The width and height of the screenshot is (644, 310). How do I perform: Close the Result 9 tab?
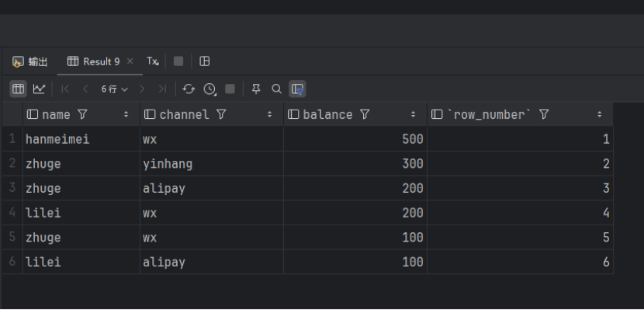point(130,61)
